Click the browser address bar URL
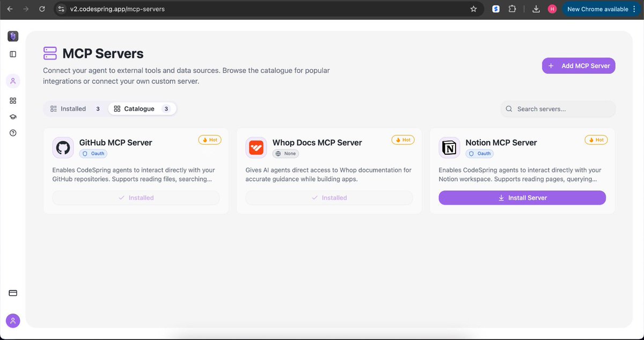This screenshot has width=644, height=340. click(118, 9)
